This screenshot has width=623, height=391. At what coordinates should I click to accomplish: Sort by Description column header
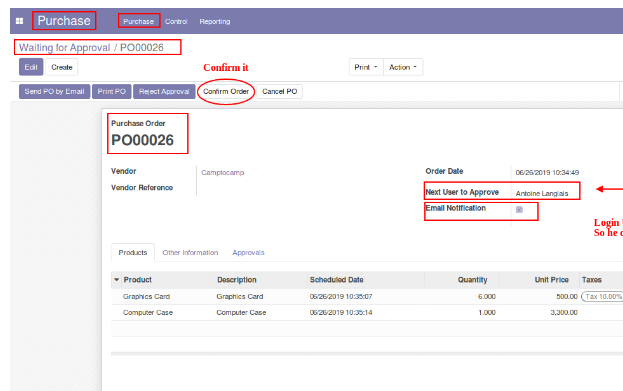coord(237,280)
